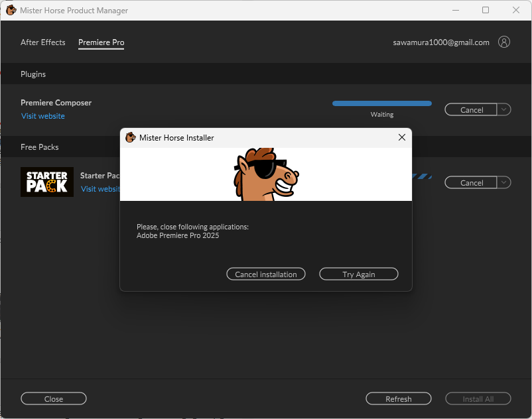Open Premiere Composer's Visit website link
Image resolution: width=532 pixels, height=419 pixels.
click(x=43, y=116)
